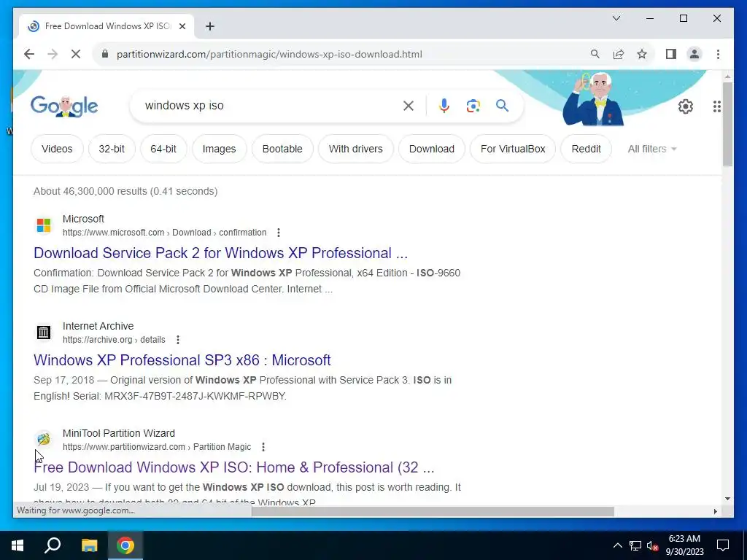Close the Free Download Windows XP ISO tab
Image resolution: width=747 pixels, height=560 pixels.
[x=182, y=26]
